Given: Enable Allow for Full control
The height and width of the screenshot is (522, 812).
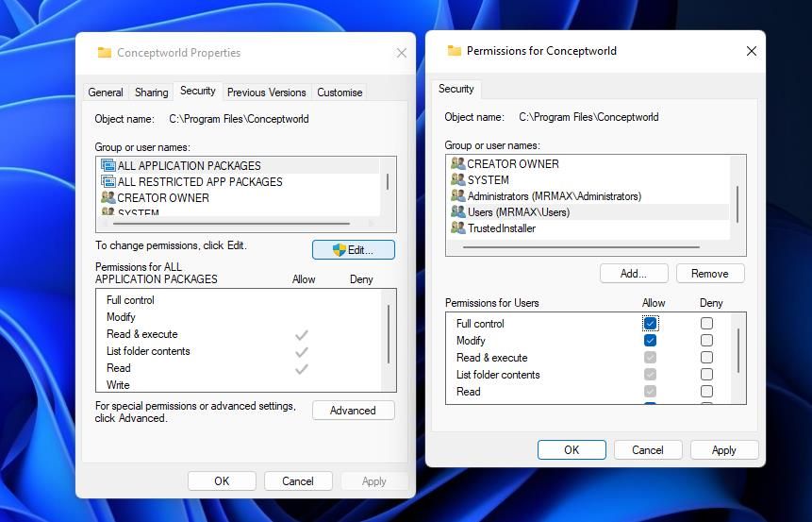Looking at the screenshot, I should pyautogui.click(x=650, y=324).
